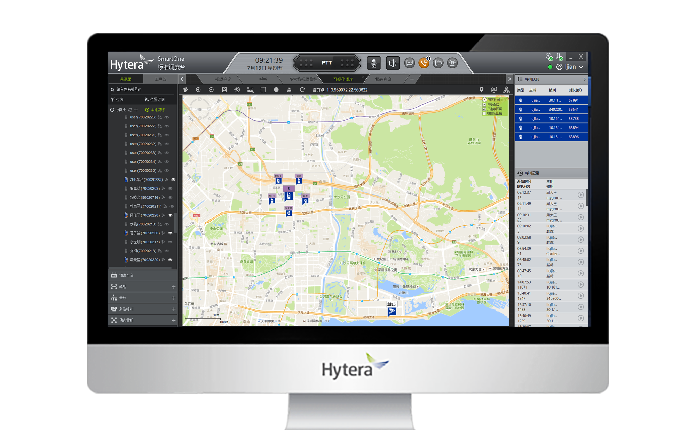
Task: Click the PTT push-to-talk button
Action: tap(326, 63)
